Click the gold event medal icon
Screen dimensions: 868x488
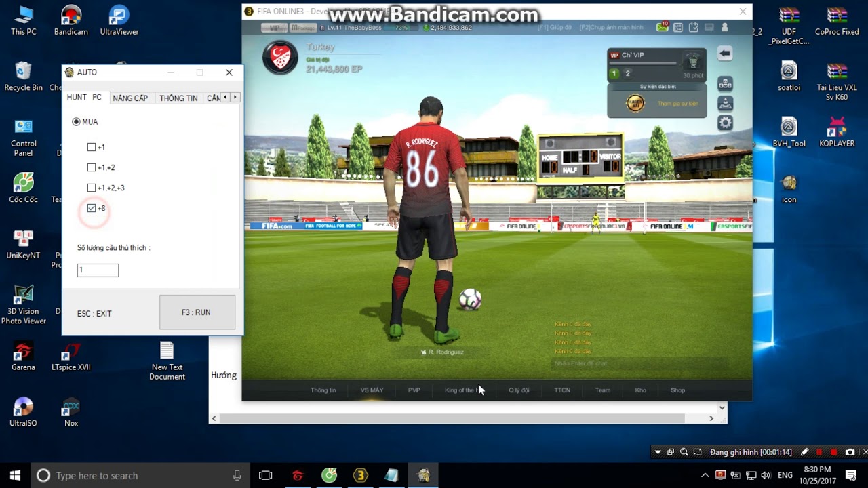coord(635,104)
